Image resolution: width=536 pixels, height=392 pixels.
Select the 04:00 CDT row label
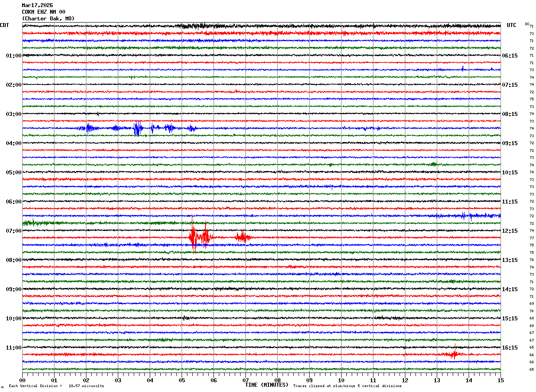(x=14, y=143)
